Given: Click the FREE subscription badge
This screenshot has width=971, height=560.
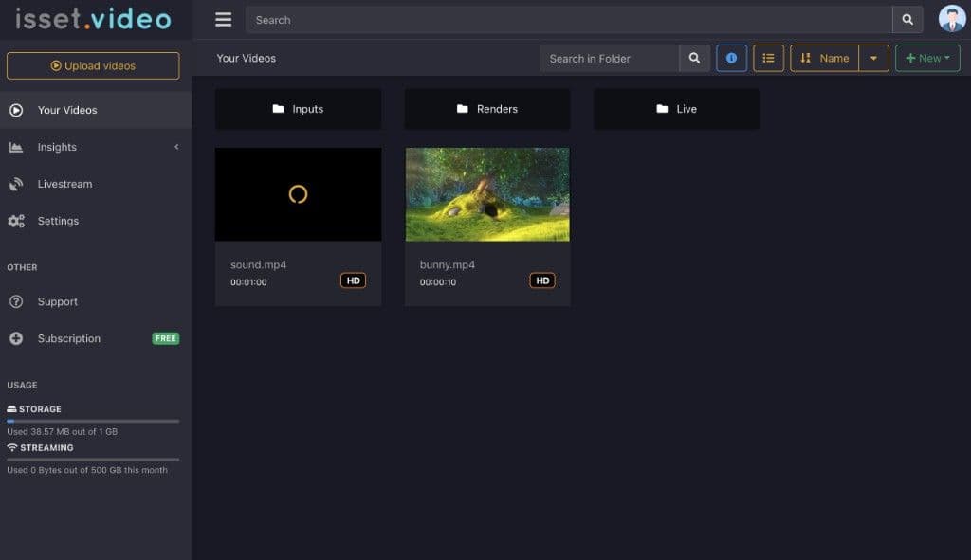Looking at the screenshot, I should pyautogui.click(x=165, y=338).
